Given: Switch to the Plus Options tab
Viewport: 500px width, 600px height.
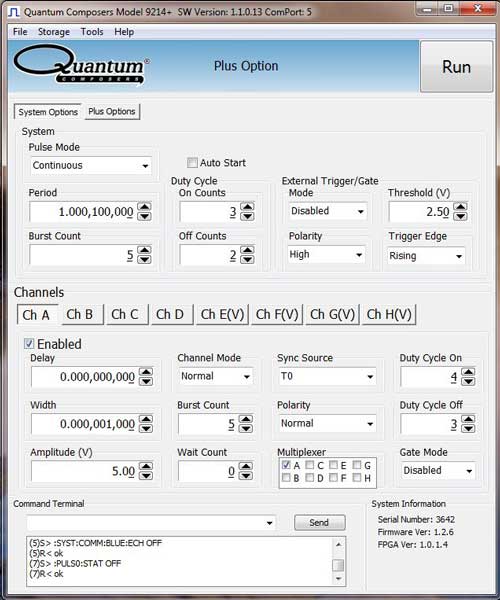Looking at the screenshot, I should (x=112, y=111).
